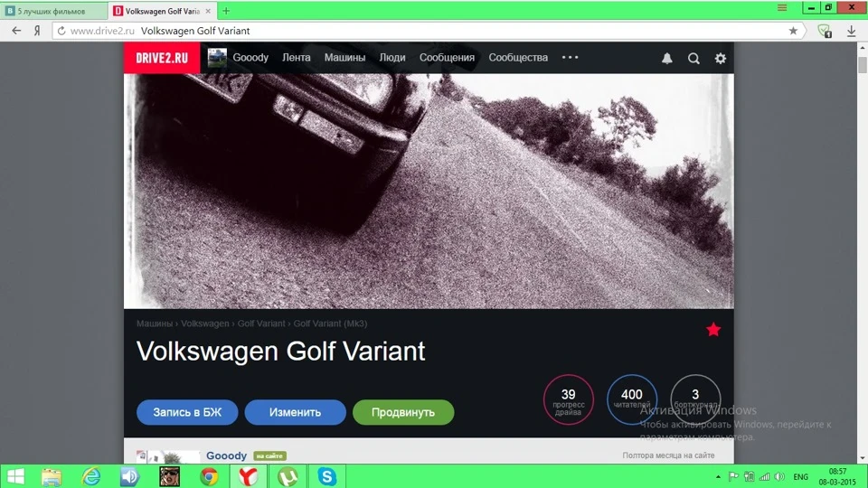Click the green Продвинуть button

[403, 412]
